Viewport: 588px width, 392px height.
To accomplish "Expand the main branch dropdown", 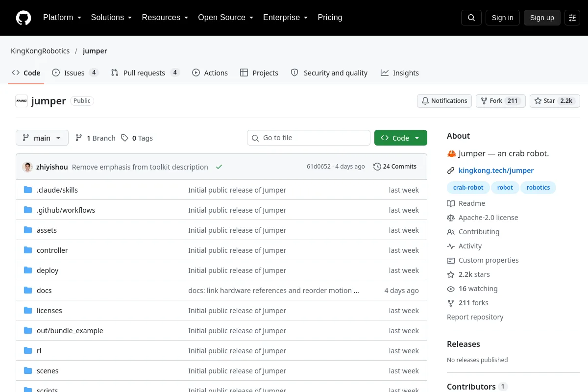I will [x=42, y=138].
